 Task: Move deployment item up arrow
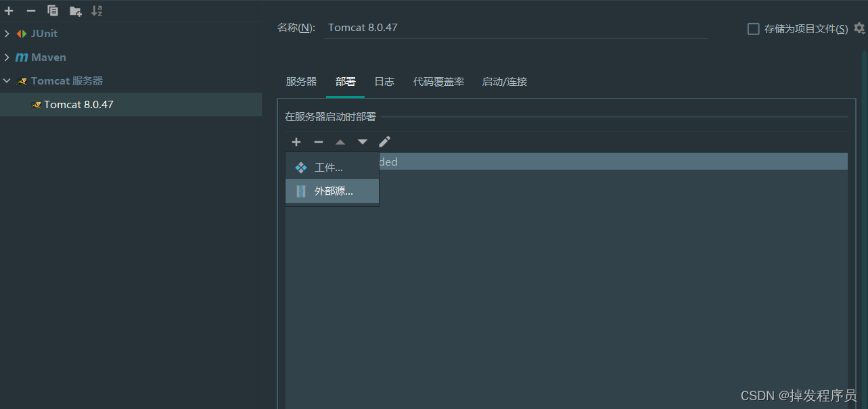[x=340, y=142]
